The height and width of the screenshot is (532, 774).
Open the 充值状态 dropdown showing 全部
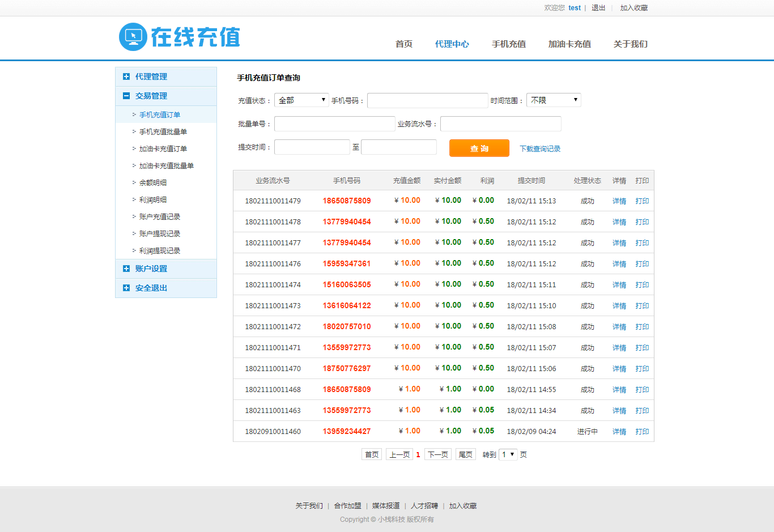pos(301,100)
